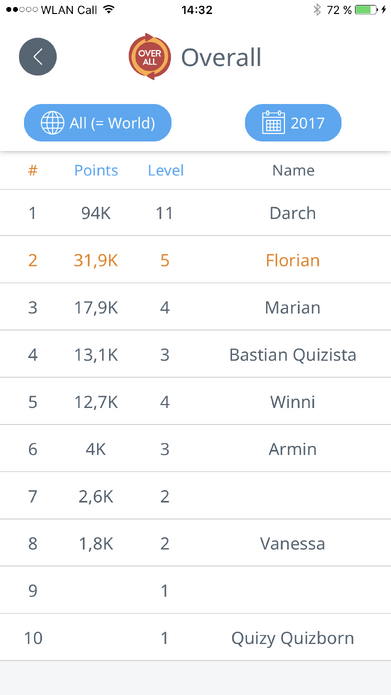
Task: Open the All (= World) region dropdown
Action: (98, 123)
